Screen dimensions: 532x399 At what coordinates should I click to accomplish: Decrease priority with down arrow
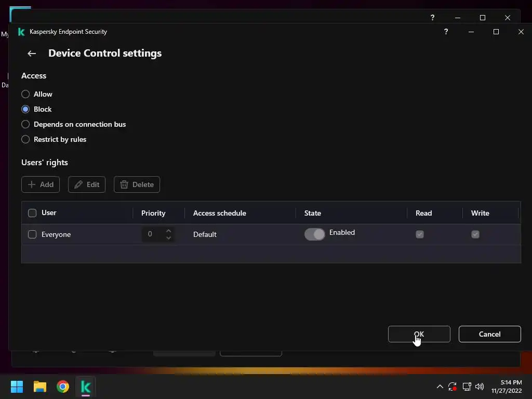pos(169,238)
